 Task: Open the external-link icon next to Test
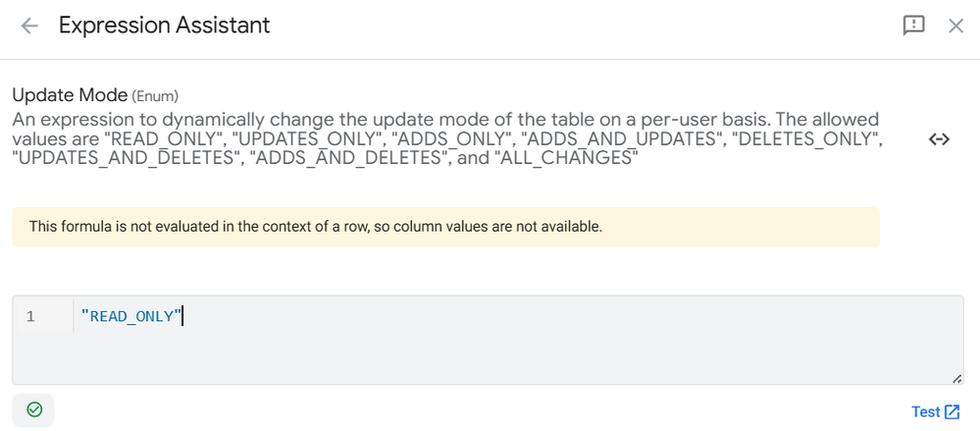coord(952,411)
